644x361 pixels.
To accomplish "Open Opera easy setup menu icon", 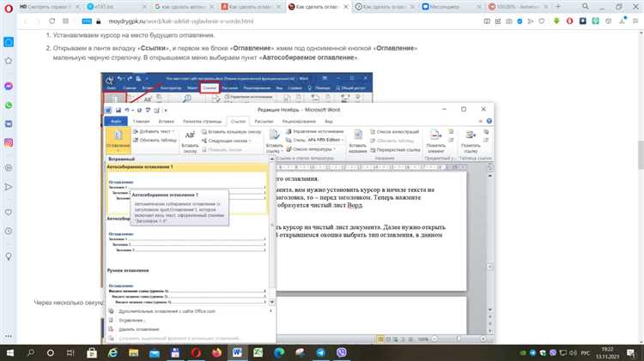I will pos(635,21).
